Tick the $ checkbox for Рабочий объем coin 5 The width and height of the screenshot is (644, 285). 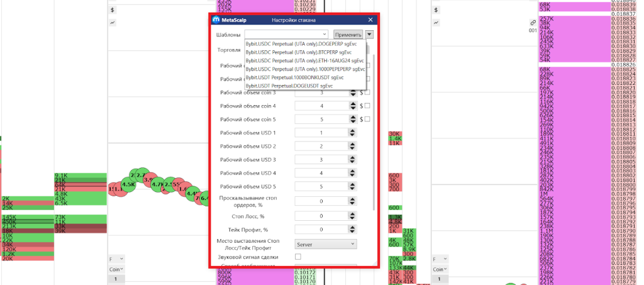click(x=367, y=119)
